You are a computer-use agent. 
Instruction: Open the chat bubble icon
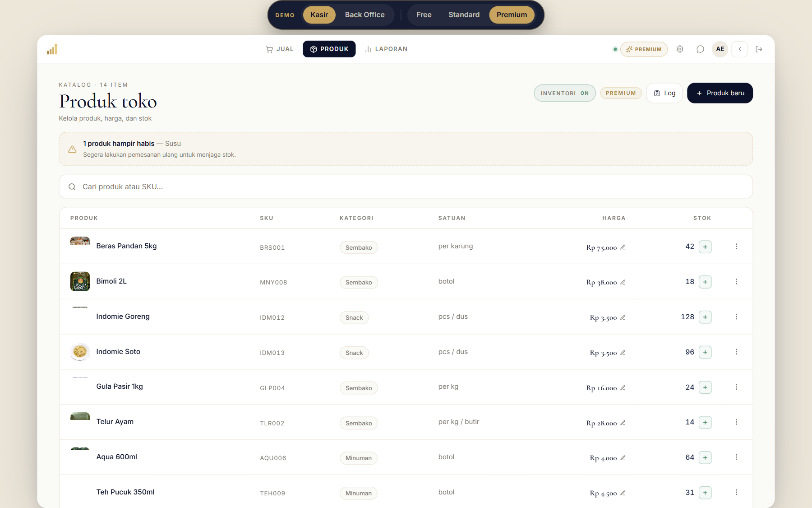(x=700, y=49)
